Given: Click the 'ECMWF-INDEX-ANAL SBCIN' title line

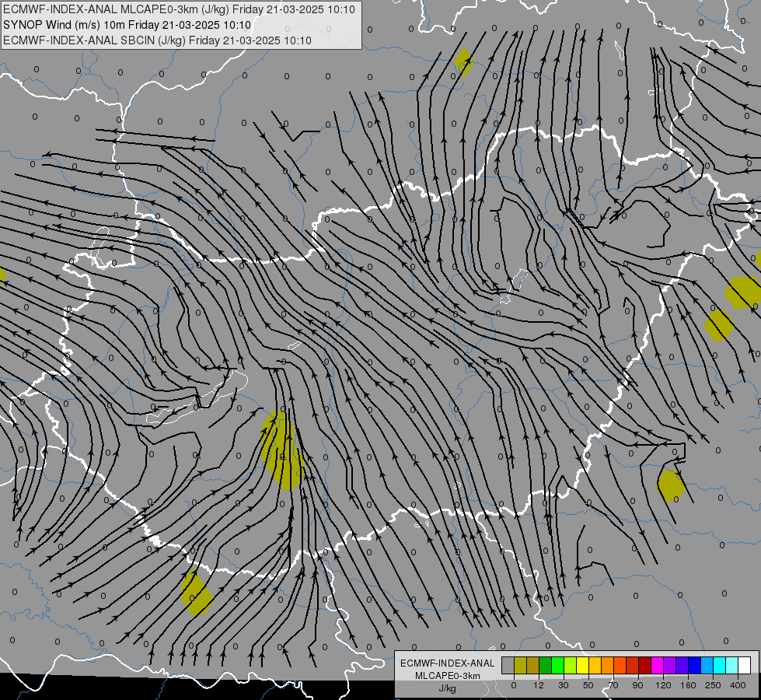Looking at the screenshot, I should pyautogui.click(x=157, y=40).
